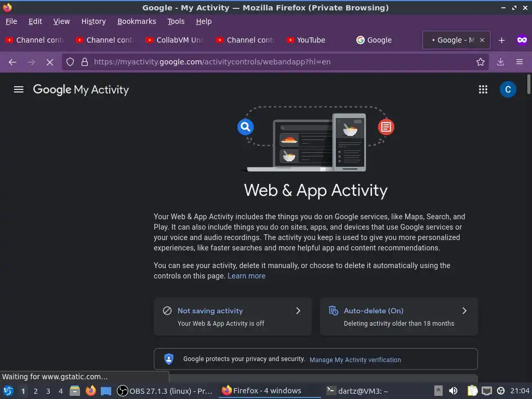The height and width of the screenshot is (399, 532).
Task: Open a new browser tab
Action: pos(501,41)
